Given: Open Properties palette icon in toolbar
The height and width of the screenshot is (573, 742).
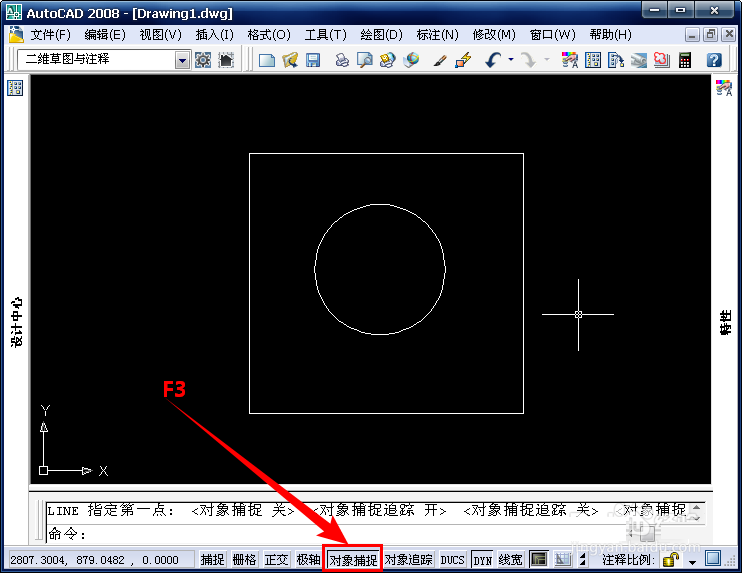Looking at the screenshot, I should [570, 60].
